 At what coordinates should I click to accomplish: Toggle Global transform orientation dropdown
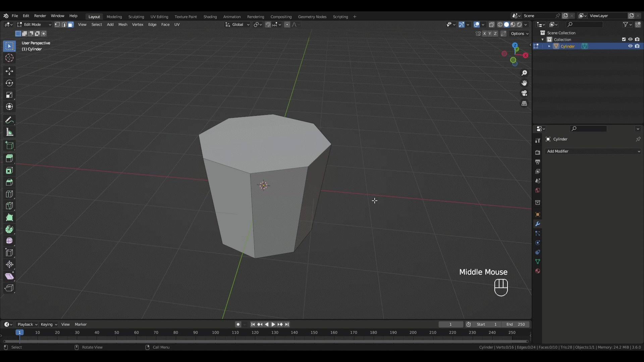pyautogui.click(x=247, y=24)
